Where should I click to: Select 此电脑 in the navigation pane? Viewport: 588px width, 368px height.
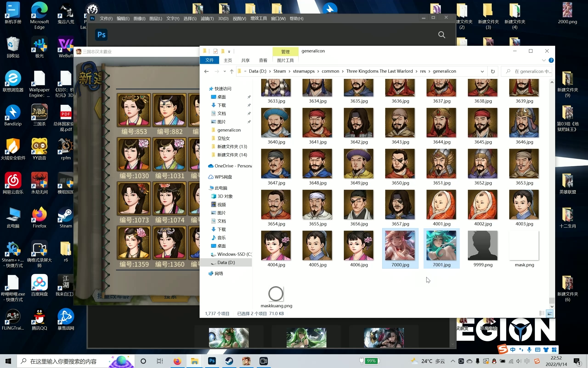point(221,188)
